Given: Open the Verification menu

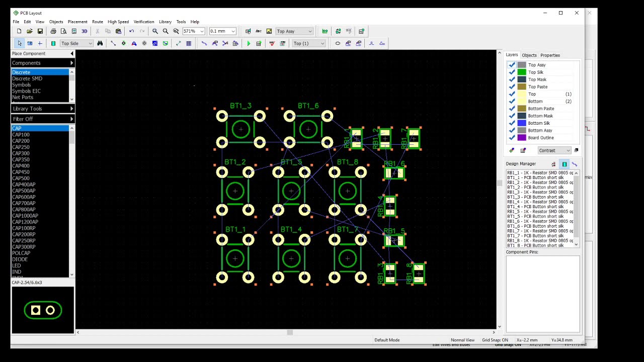Looking at the screenshot, I should (144, 22).
